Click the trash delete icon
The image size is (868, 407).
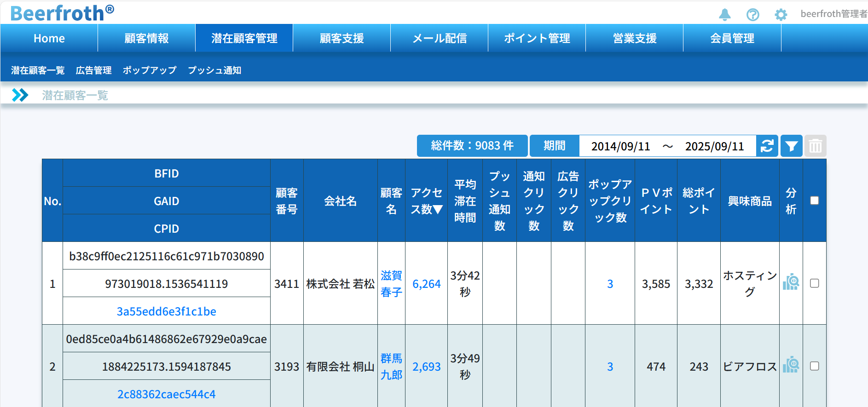click(815, 146)
